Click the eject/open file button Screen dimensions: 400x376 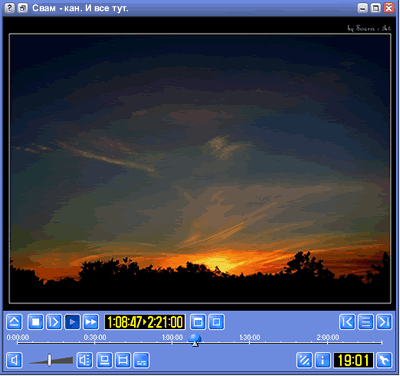click(14, 322)
